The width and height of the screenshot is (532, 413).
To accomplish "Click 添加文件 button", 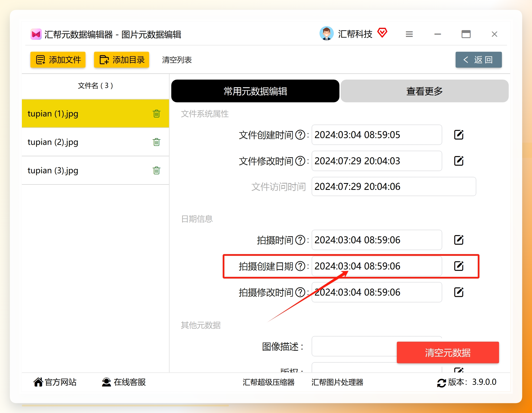I will point(58,60).
